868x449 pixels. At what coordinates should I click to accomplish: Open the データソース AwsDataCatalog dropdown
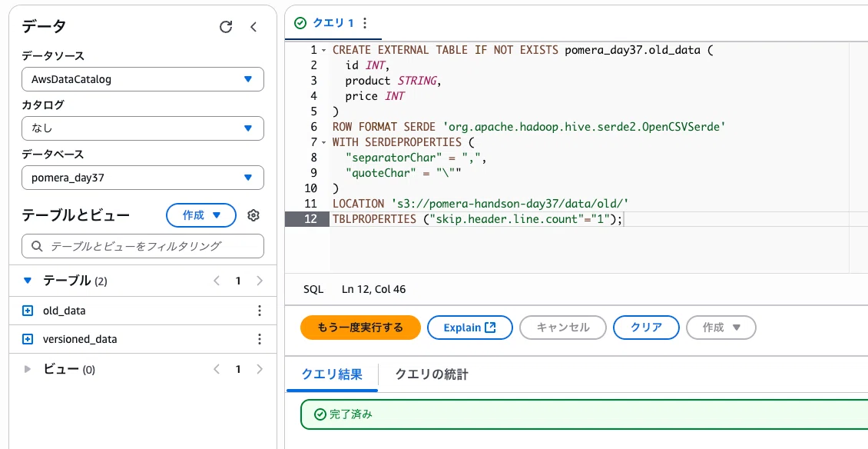click(143, 79)
